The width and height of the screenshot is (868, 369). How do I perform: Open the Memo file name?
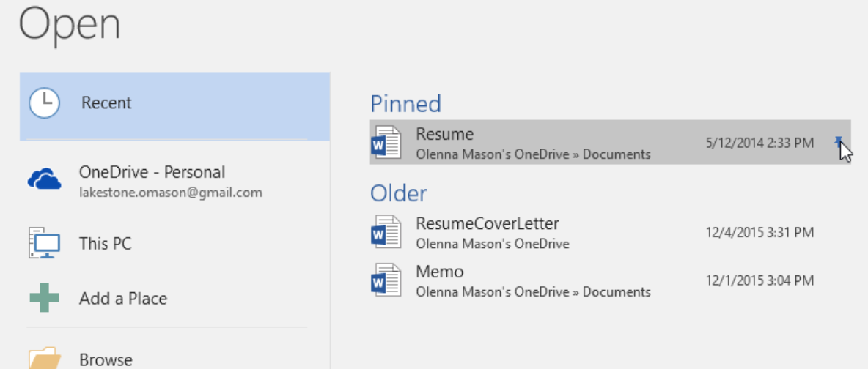tap(439, 272)
